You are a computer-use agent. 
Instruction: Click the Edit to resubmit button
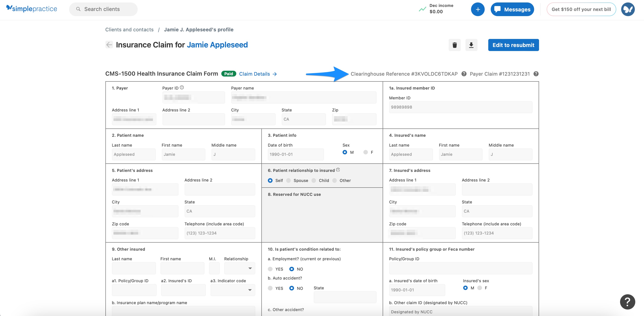pos(513,45)
